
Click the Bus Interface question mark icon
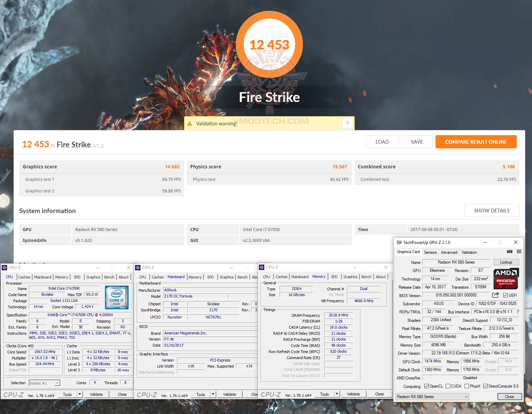click(517, 312)
